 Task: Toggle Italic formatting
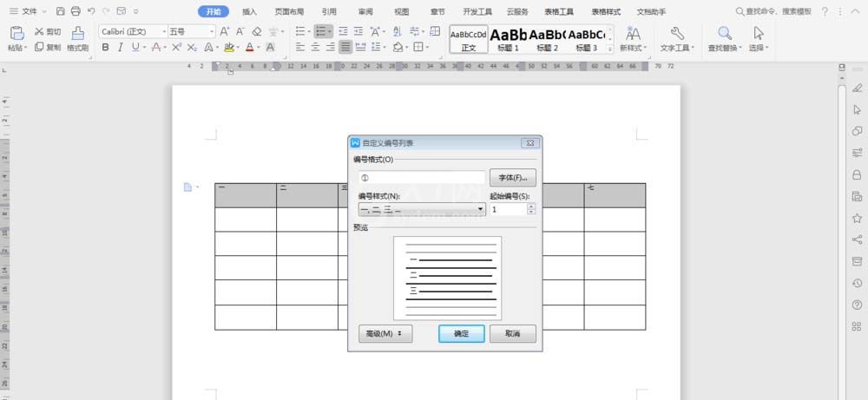(120, 48)
